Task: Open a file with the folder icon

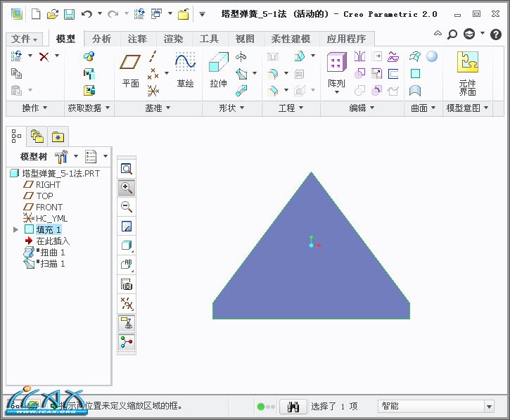Action: point(52,14)
